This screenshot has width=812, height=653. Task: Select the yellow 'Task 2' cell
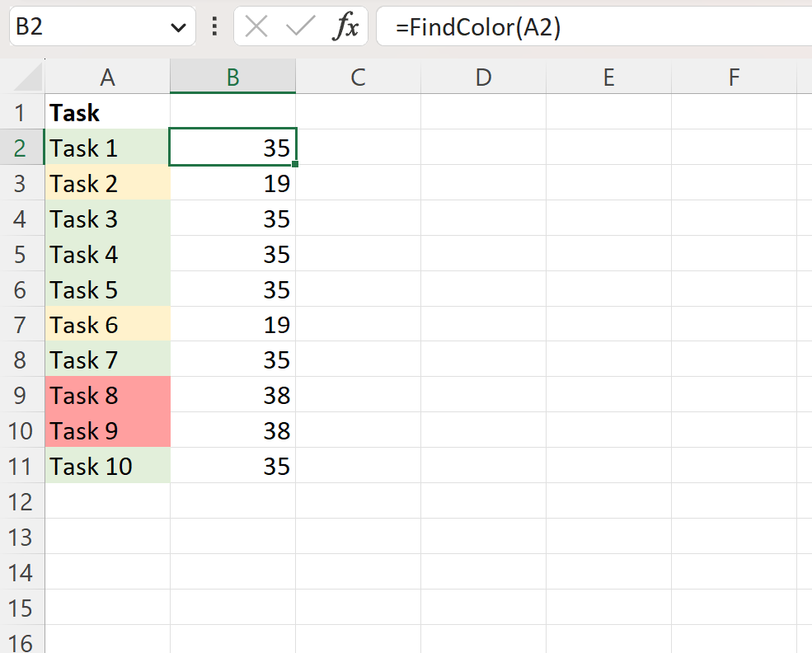pyautogui.click(x=107, y=183)
